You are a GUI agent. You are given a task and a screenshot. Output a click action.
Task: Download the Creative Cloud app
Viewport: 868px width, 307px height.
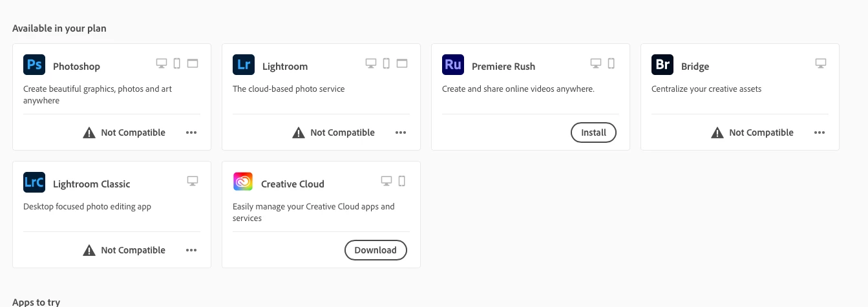click(x=376, y=250)
